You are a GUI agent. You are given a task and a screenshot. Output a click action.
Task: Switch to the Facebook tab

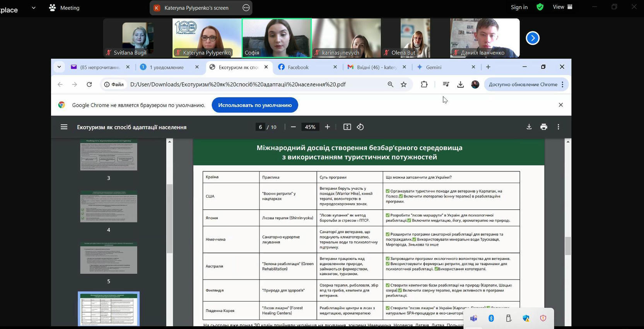pos(298,67)
